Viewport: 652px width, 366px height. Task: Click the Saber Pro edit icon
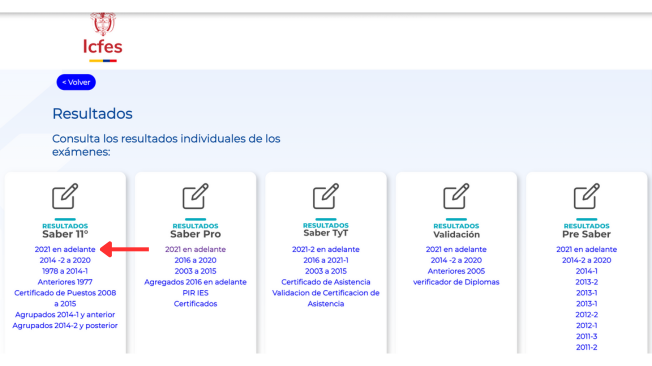click(195, 196)
